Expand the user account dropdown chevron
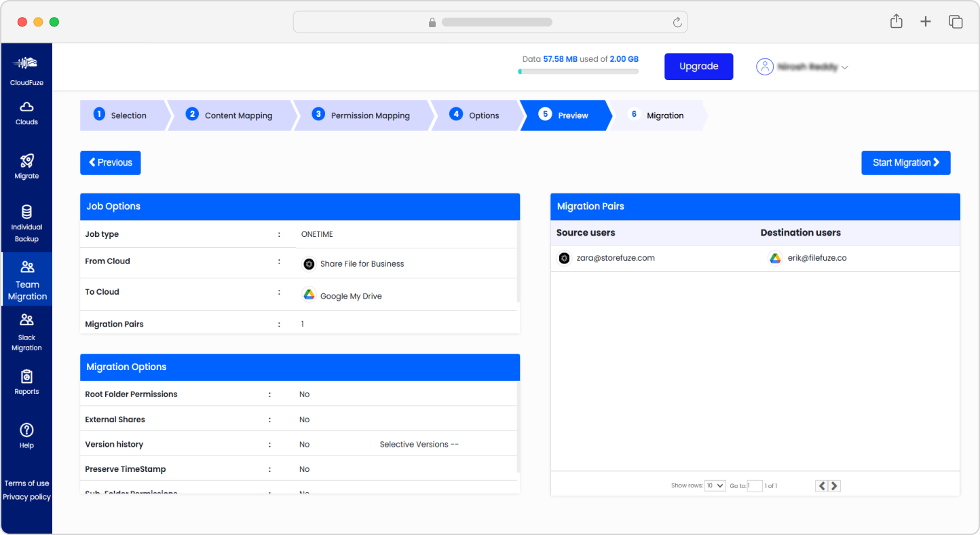Image resolution: width=980 pixels, height=535 pixels. [x=845, y=67]
